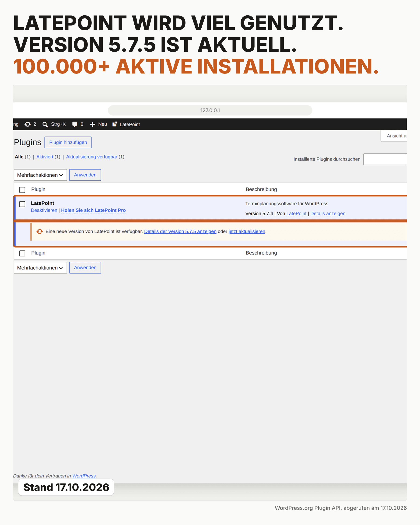Image resolution: width=420 pixels, height=525 pixels.
Task: Open LatePoint from its admin bar icon
Action: pos(115,124)
